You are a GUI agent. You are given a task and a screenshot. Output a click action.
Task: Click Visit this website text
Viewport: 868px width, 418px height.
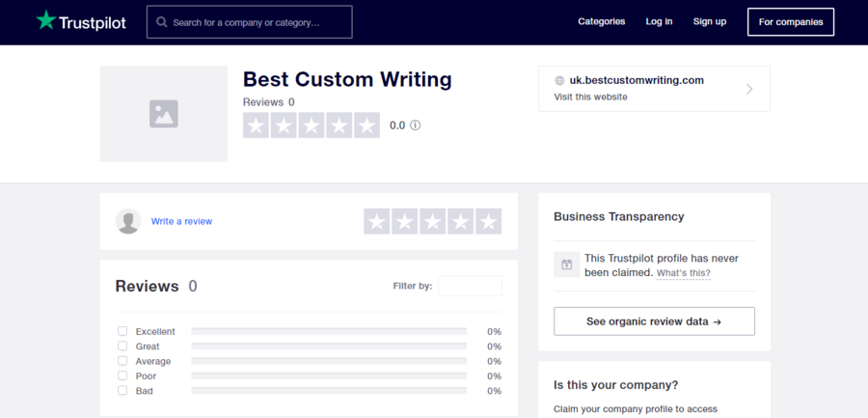click(590, 97)
